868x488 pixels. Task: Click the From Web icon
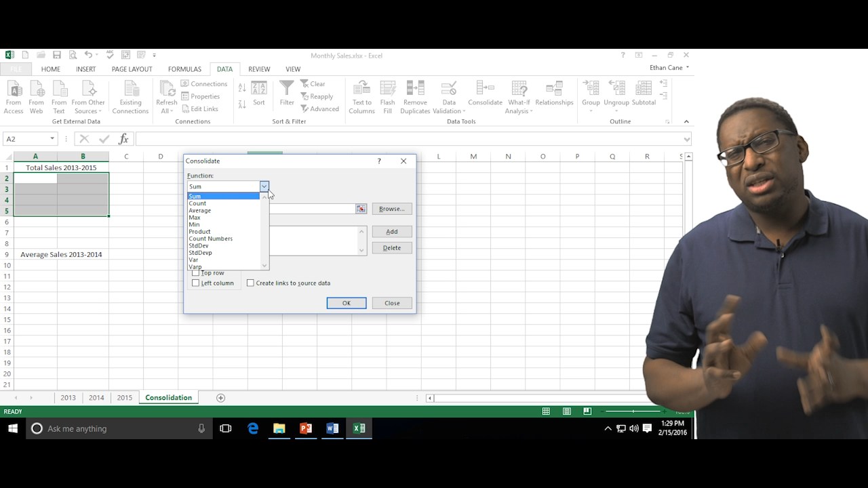click(x=37, y=97)
